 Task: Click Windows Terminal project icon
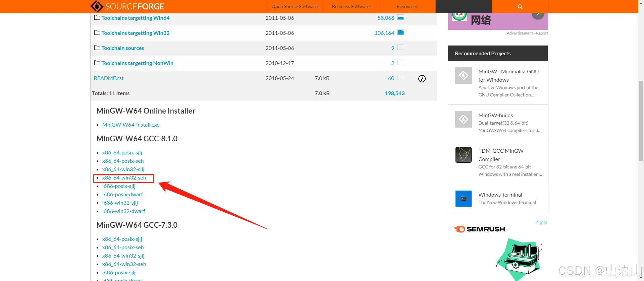464,199
